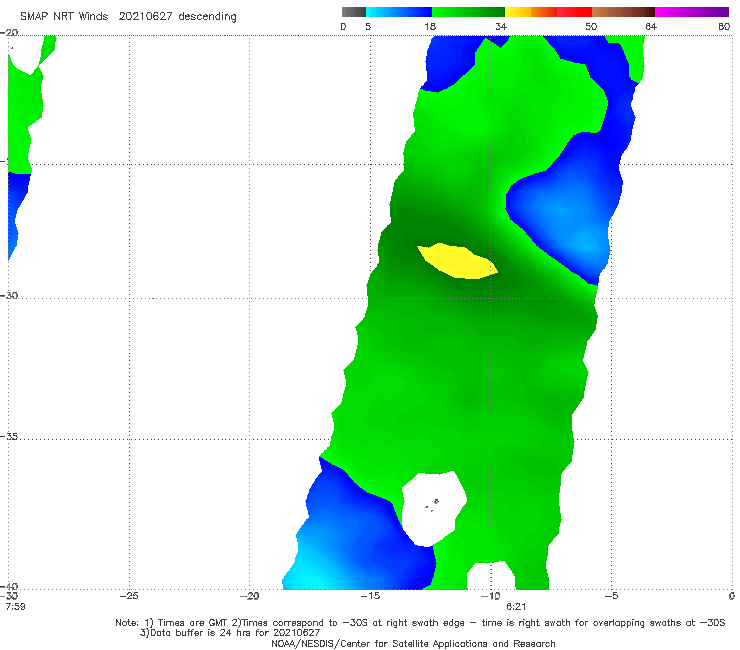The image size is (740, 650).
Task: Click the gray 0-5 segment of color bar
Action: click(353, 12)
